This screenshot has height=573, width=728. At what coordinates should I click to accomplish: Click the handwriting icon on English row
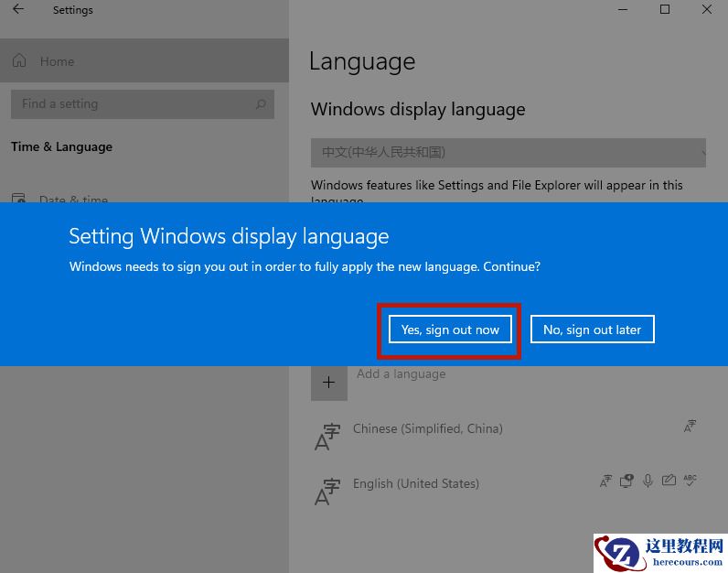click(669, 480)
